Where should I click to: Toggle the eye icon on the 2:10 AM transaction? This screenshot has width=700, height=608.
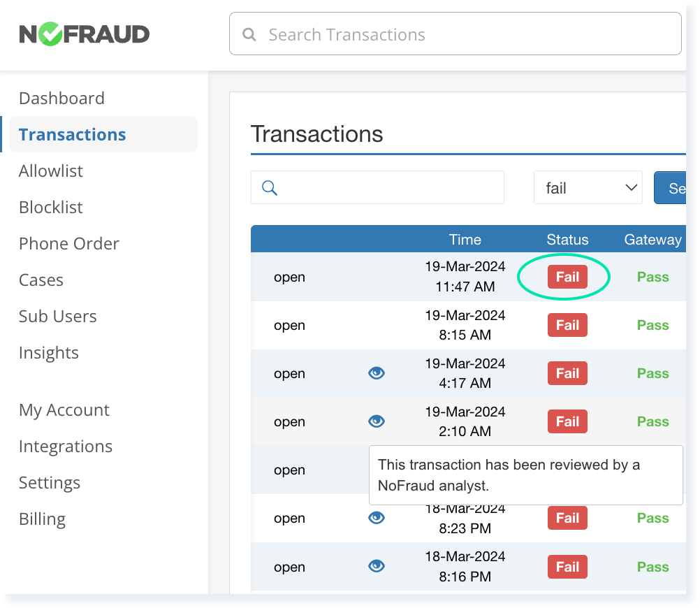point(376,421)
